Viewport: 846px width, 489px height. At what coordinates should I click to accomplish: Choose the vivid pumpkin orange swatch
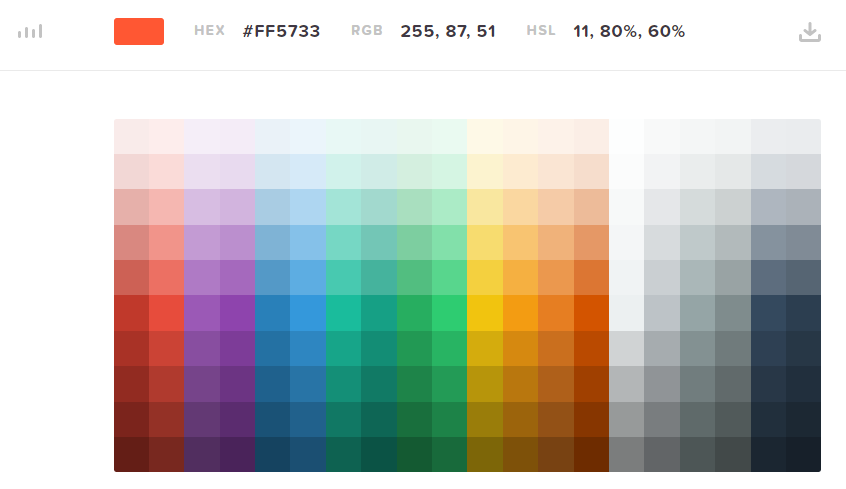click(591, 313)
